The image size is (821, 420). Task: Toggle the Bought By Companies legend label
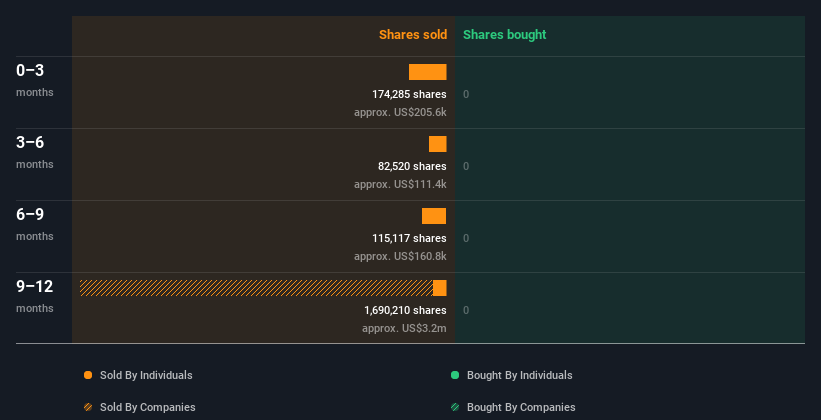(521, 407)
